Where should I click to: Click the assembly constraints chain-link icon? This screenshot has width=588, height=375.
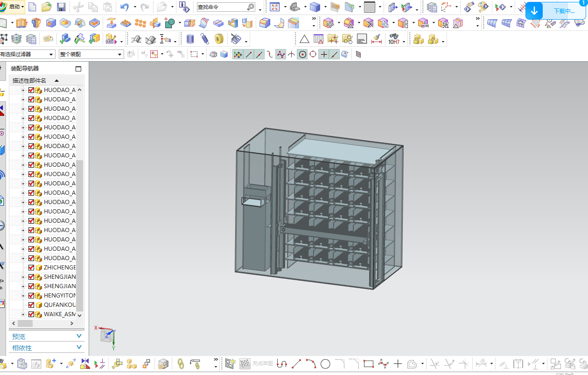click(181, 363)
